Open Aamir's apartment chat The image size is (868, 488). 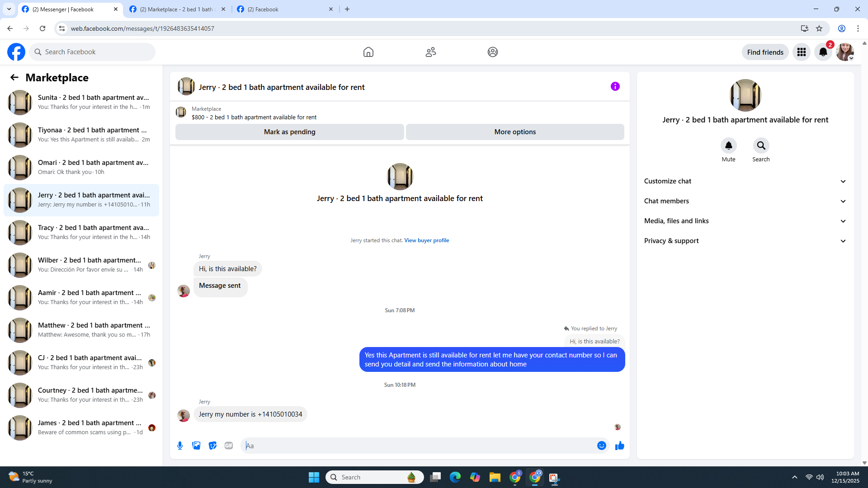coord(81,298)
